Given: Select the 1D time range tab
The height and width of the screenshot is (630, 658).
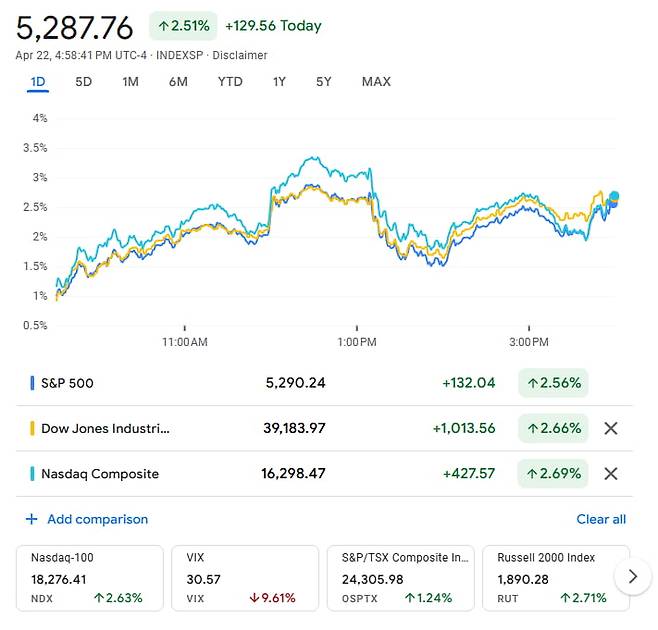Looking at the screenshot, I should 38,82.
